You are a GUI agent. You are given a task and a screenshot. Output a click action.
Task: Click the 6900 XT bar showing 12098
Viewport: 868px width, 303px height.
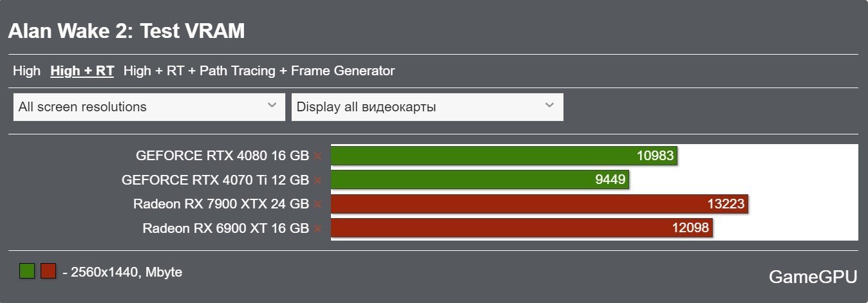click(x=522, y=228)
